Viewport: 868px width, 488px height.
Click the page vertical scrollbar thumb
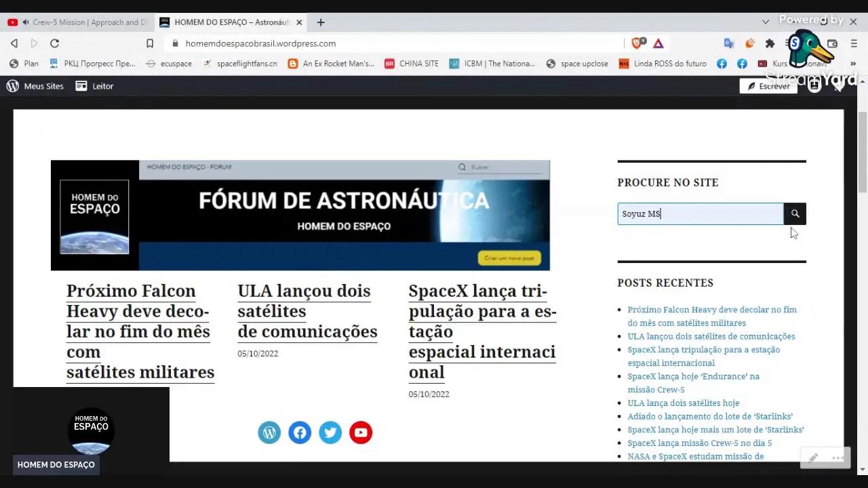point(863,152)
